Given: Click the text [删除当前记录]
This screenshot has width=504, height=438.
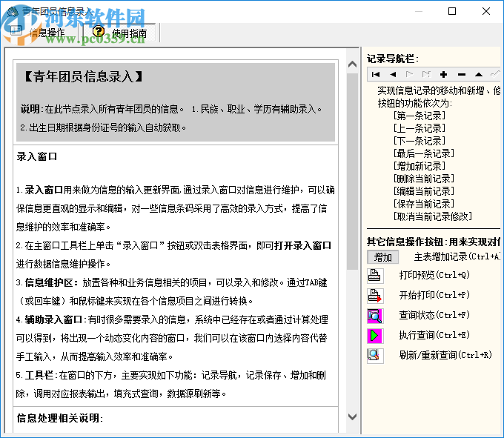Looking at the screenshot, I should tap(424, 179).
